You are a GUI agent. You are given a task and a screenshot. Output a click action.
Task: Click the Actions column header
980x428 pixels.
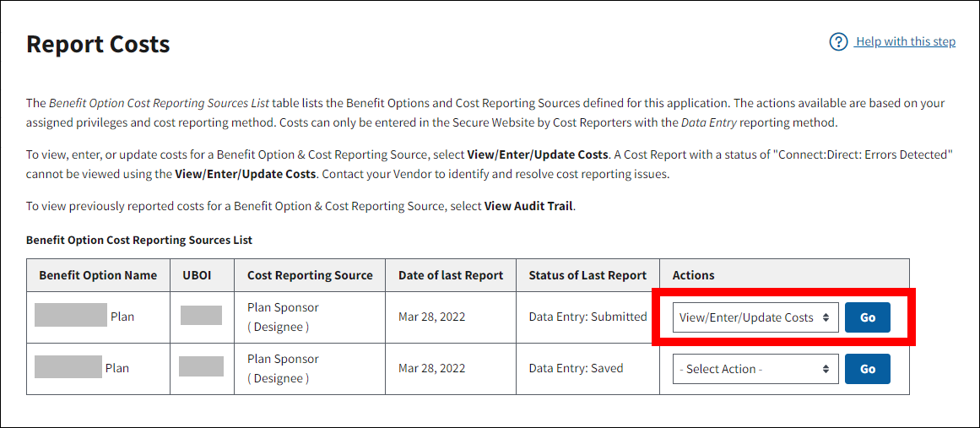pyautogui.click(x=693, y=275)
